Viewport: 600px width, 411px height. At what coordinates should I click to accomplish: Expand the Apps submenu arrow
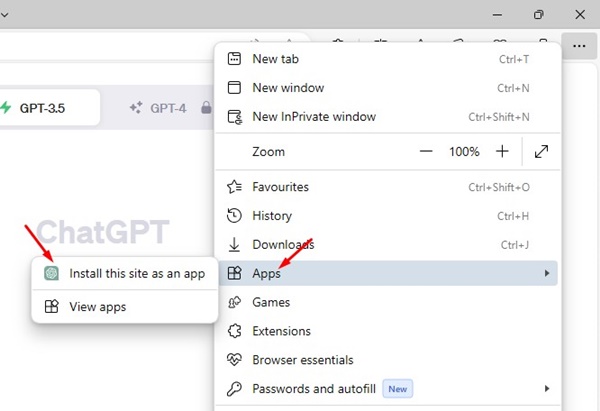point(547,273)
